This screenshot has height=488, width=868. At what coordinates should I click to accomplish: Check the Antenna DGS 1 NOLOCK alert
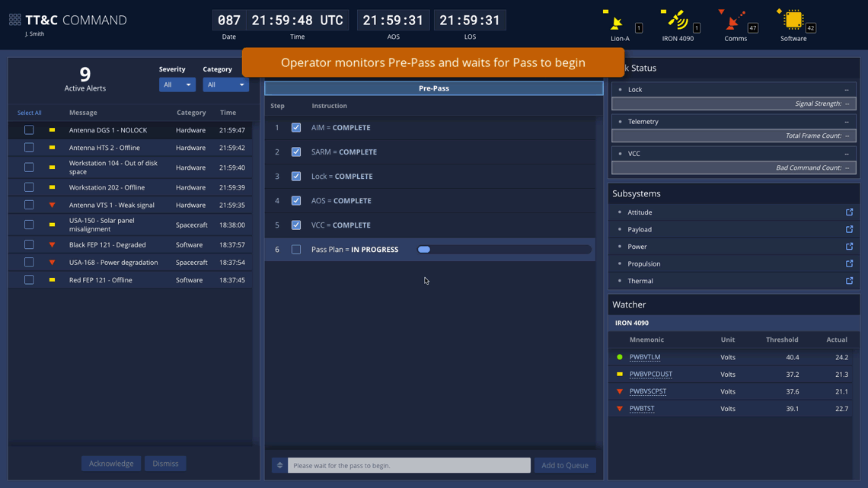pyautogui.click(x=29, y=130)
